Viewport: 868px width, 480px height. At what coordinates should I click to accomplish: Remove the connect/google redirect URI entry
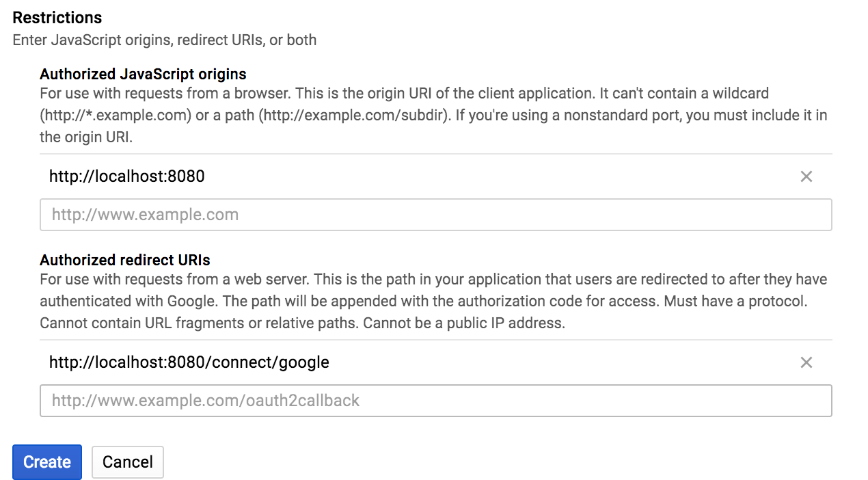(x=806, y=362)
